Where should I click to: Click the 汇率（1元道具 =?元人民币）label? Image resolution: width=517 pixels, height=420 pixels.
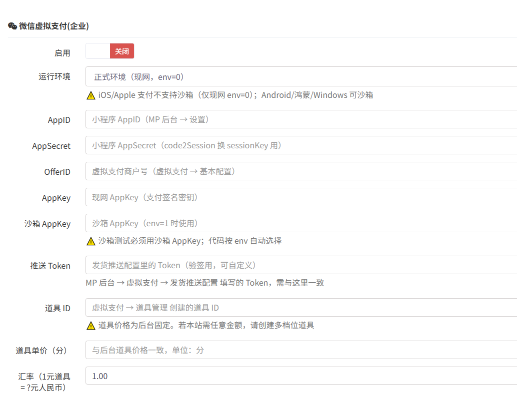pos(44,382)
